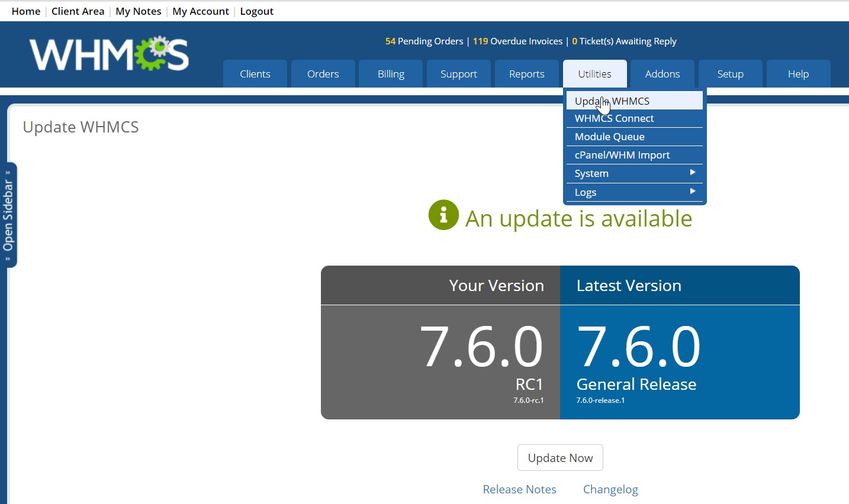Open the Utilities tab
The image size is (849, 504).
(x=595, y=74)
